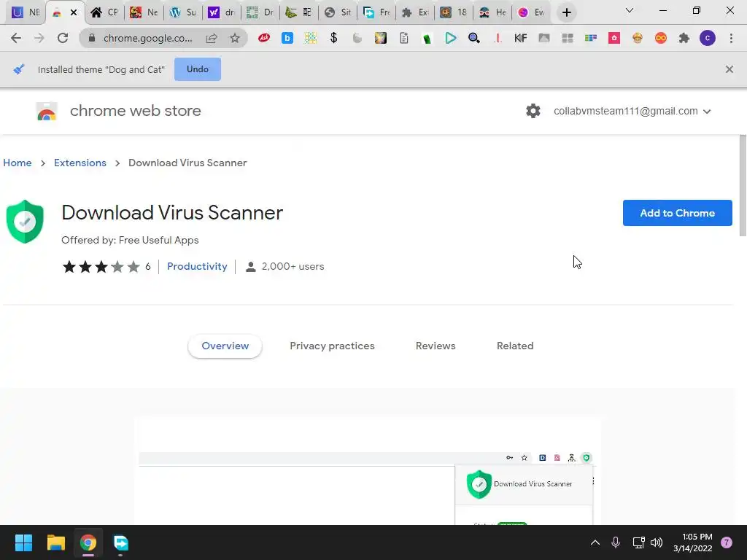This screenshot has width=747, height=560.
Task: Click the green shape extension icon
Action: tap(427, 39)
